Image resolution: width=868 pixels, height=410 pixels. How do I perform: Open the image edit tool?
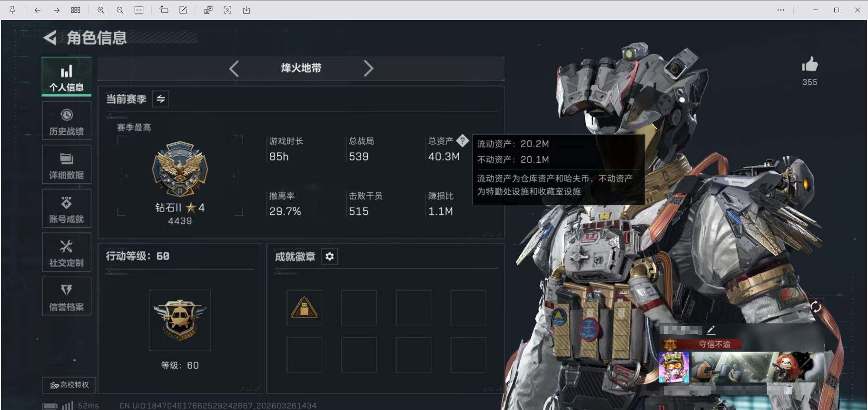[183, 10]
